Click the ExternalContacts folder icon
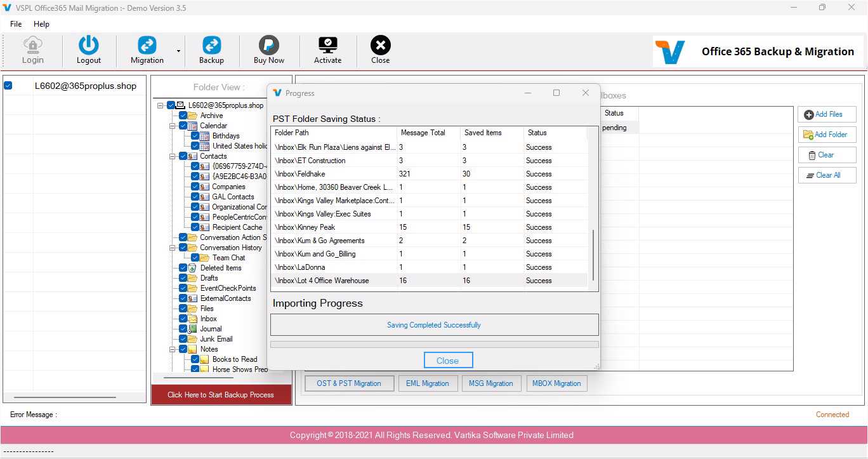The height and width of the screenshot is (459, 868). click(192, 298)
